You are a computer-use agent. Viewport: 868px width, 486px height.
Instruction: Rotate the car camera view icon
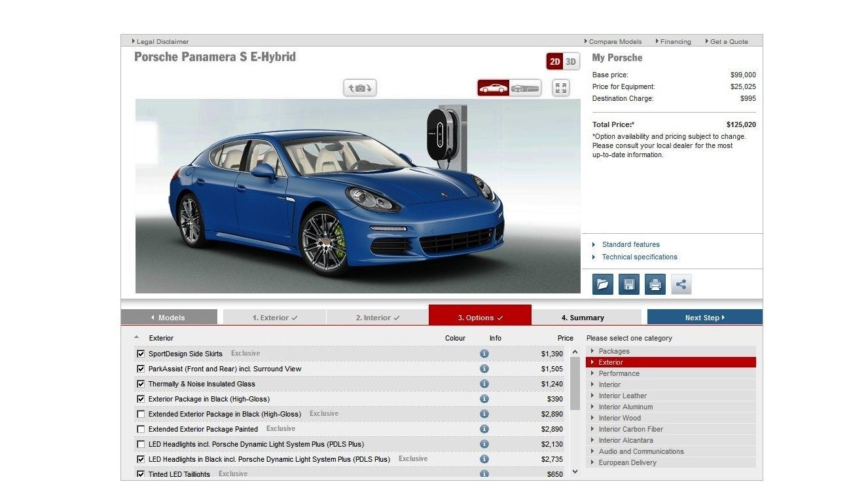(360, 88)
